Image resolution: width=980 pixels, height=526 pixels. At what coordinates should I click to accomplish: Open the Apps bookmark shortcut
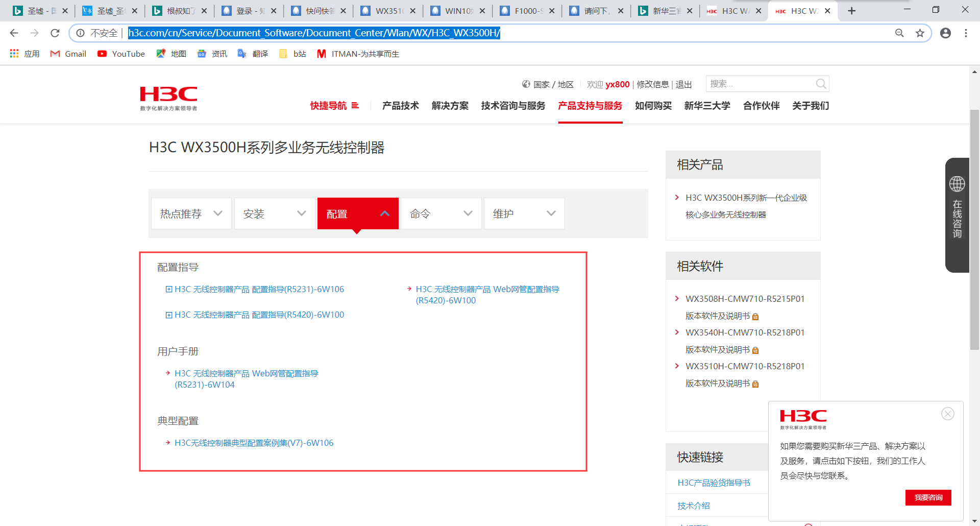click(24, 54)
